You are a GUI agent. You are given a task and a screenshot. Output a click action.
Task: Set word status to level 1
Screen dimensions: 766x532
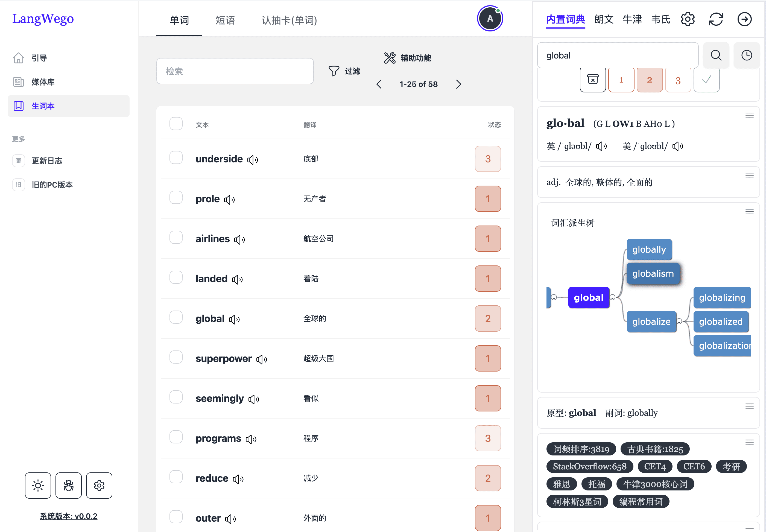(x=621, y=80)
